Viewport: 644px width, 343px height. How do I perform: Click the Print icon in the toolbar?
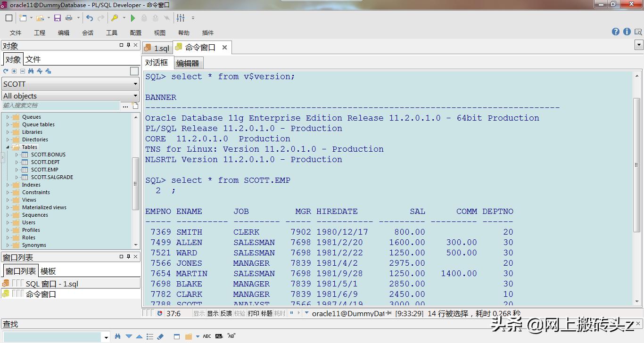[x=69, y=18]
